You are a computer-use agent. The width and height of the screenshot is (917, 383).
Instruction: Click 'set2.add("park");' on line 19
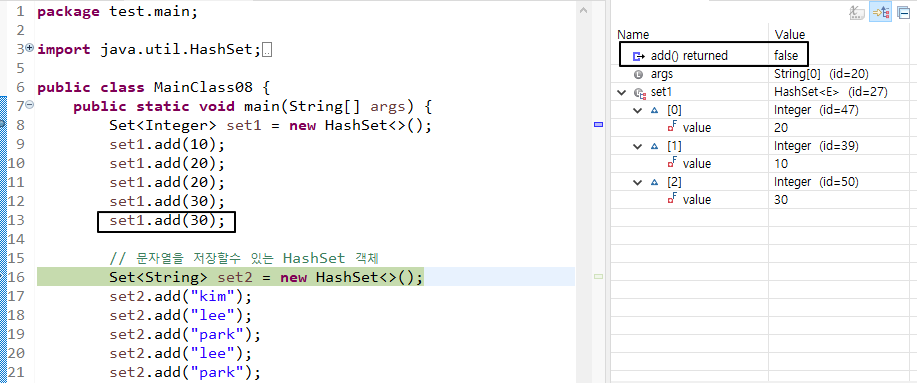point(185,334)
